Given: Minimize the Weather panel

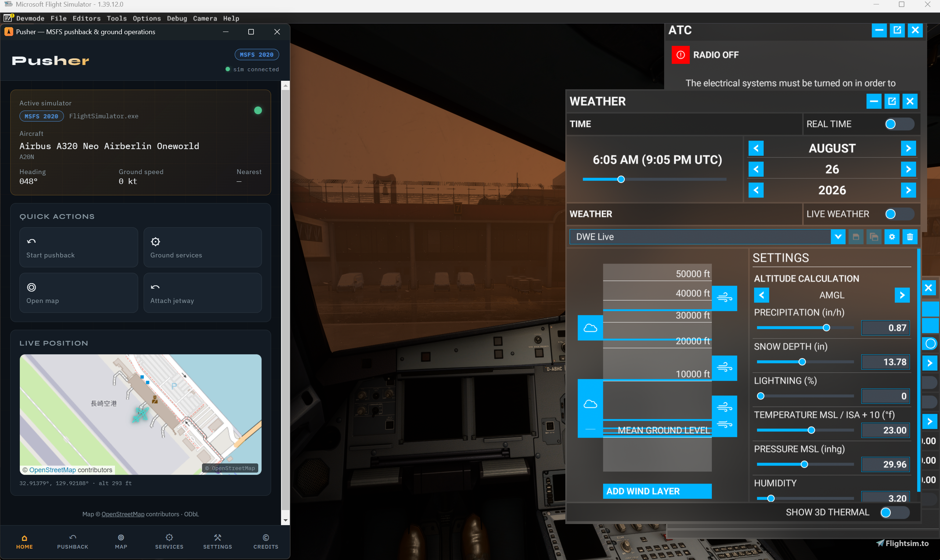Looking at the screenshot, I should coord(874,101).
